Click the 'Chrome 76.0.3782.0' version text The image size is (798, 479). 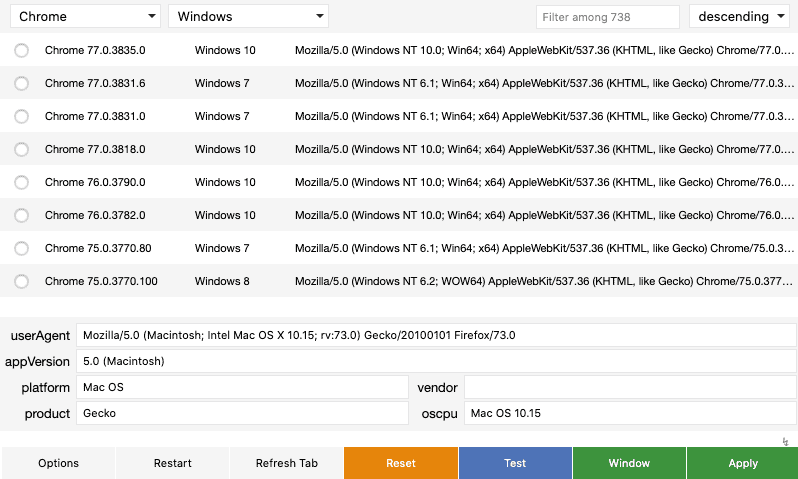tap(95, 215)
